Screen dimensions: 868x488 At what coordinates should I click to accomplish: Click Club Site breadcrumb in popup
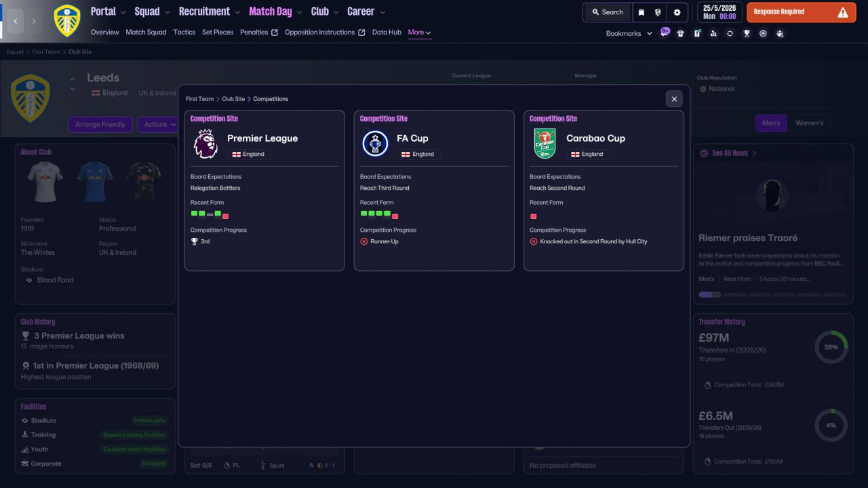point(233,99)
